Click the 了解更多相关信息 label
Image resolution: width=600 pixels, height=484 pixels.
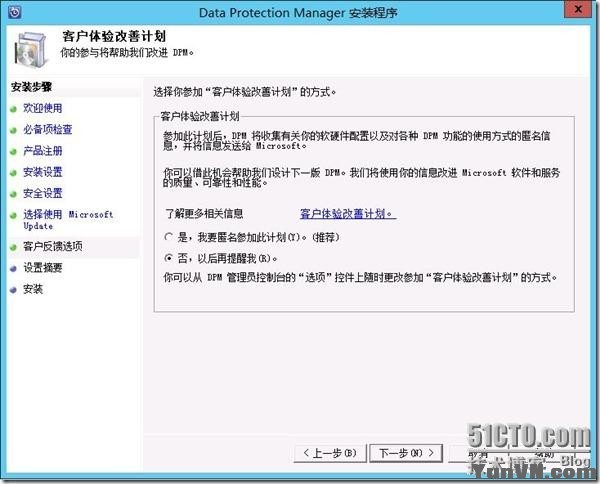204,213
